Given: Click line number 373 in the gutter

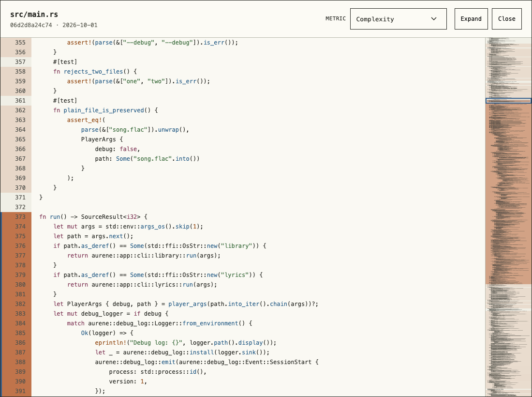Looking at the screenshot, I should (x=20, y=217).
